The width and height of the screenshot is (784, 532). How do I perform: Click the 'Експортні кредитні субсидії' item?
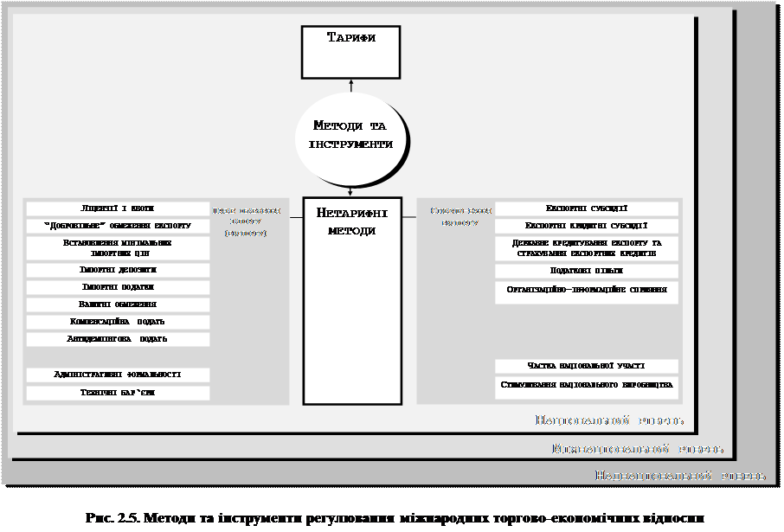point(587,226)
